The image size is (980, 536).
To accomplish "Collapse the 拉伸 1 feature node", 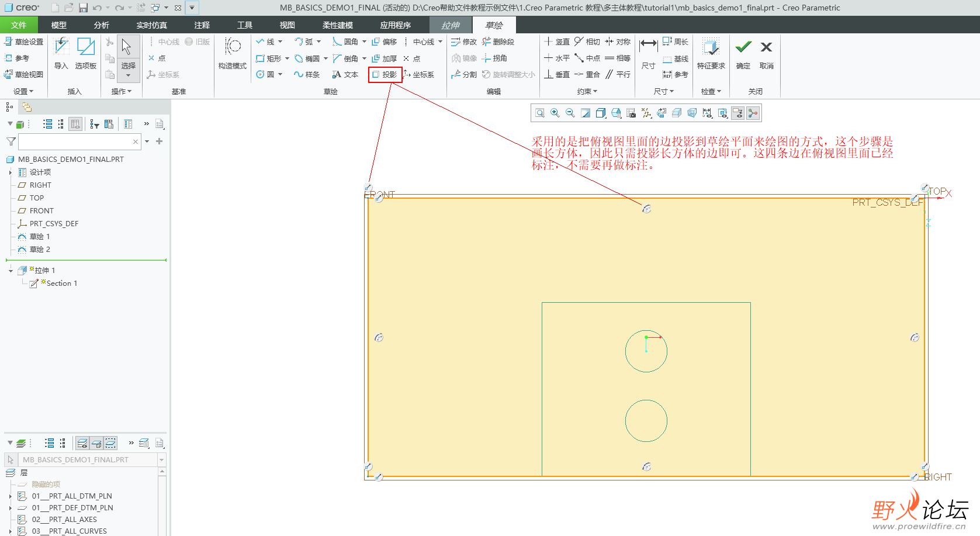I will coord(11,271).
